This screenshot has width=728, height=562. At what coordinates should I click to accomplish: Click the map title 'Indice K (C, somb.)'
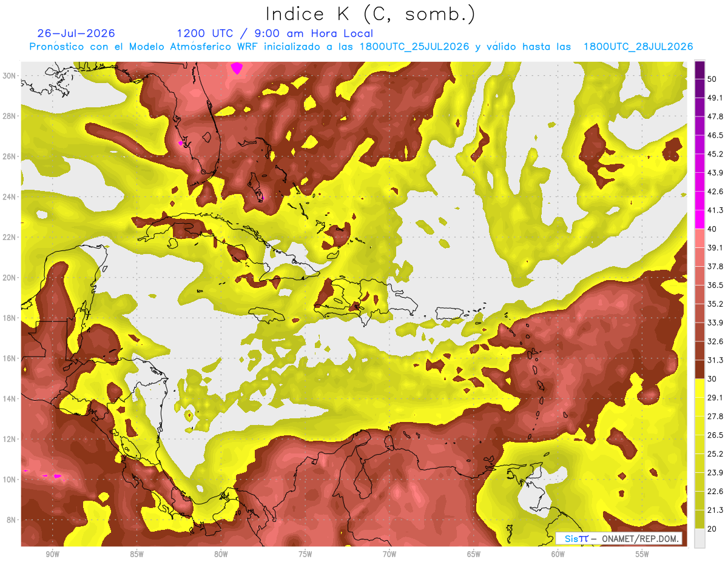pyautogui.click(x=371, y=13)
